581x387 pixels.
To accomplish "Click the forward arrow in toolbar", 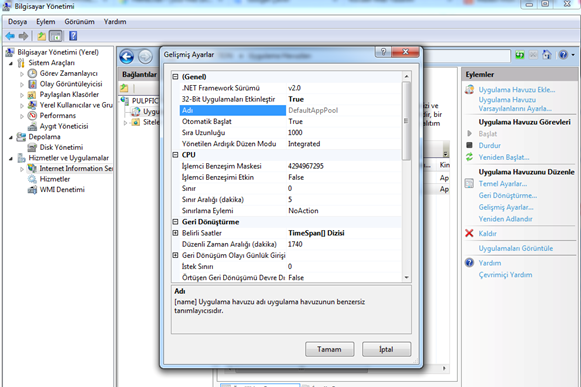I will (23, 36).
